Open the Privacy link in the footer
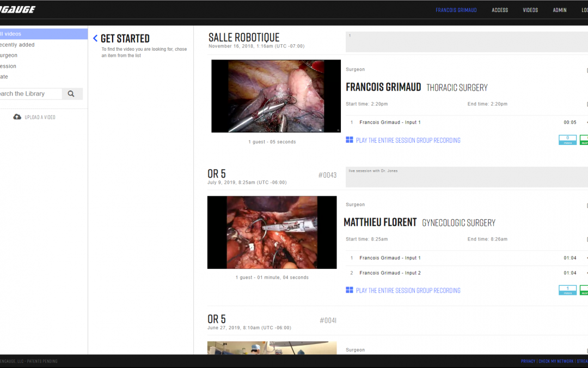This screenshot has height=368, width=588. [528, 361]
